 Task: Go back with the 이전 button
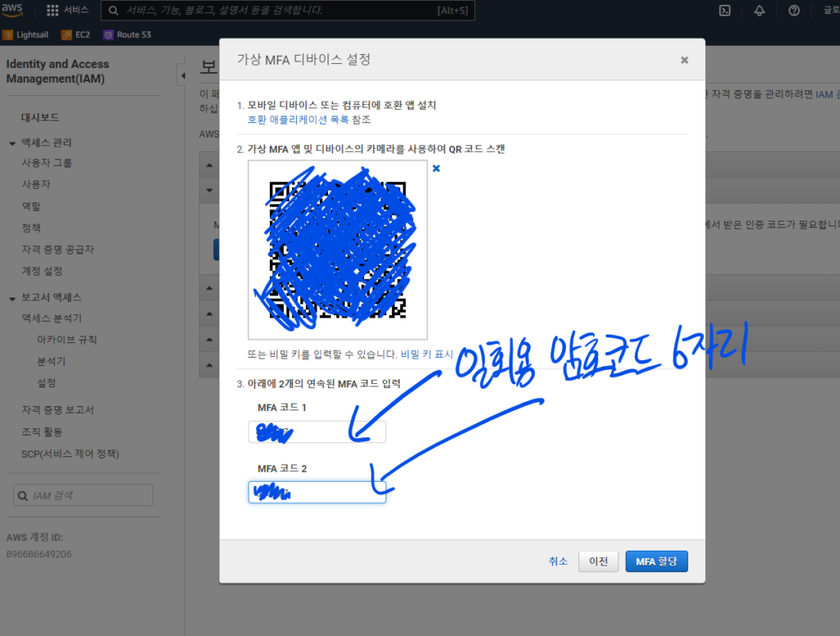pos(598,561)
